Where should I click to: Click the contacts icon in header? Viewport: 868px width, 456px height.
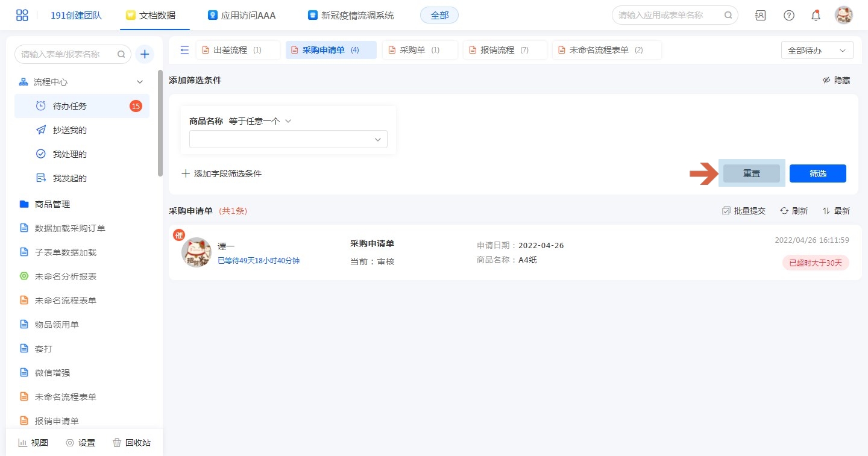point(761,16)
